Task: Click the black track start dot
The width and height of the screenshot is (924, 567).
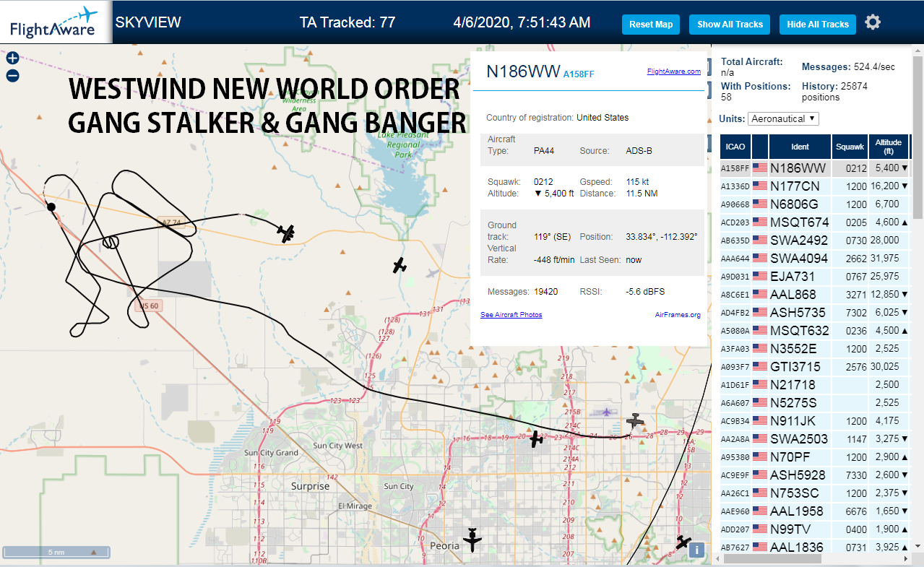Action: [51, 207]
